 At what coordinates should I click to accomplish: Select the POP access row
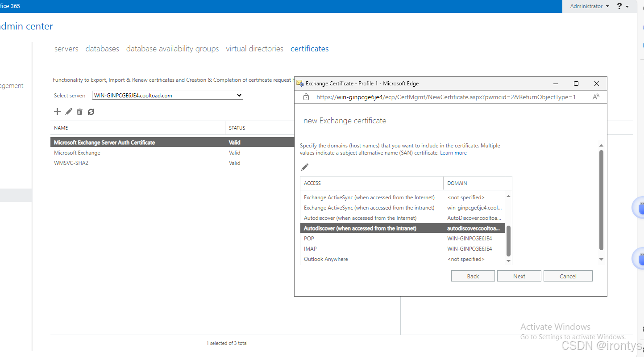[403, 239]
